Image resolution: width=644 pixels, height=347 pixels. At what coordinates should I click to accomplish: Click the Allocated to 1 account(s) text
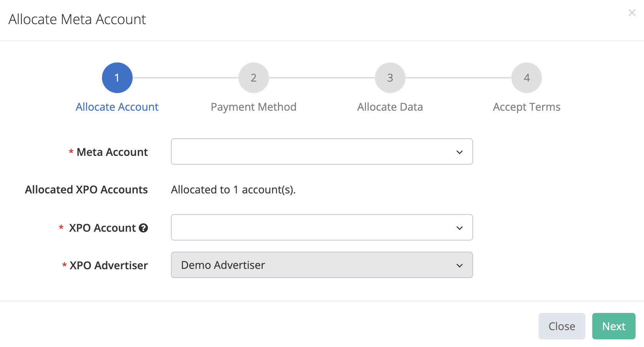pos(233,190)
